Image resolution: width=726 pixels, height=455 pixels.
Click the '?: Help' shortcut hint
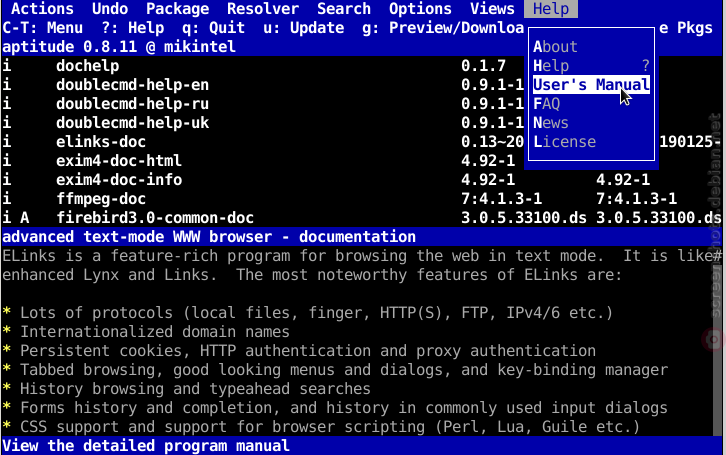click(132, 28)
